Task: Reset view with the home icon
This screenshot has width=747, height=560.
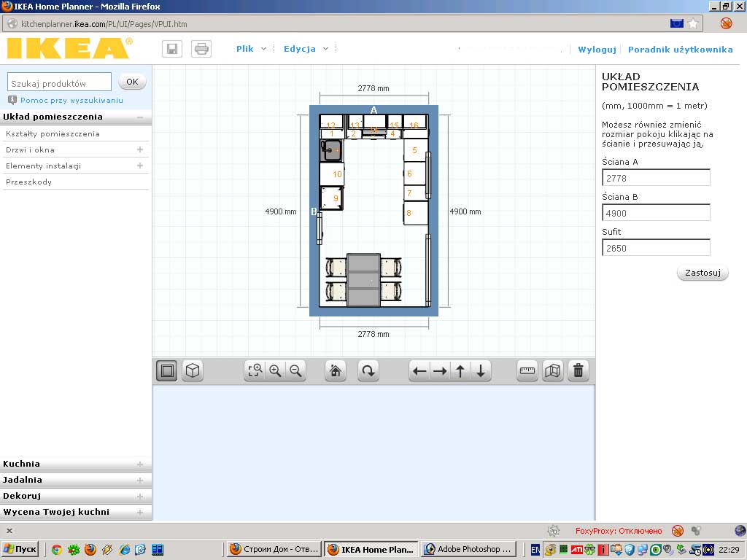Action: point(336,370)
